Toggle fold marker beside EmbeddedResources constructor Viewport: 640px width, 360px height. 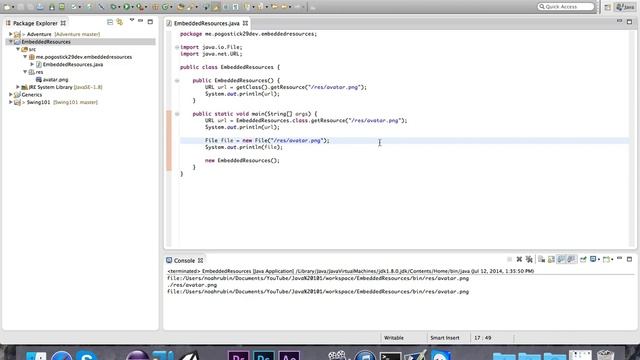point(177,81)
